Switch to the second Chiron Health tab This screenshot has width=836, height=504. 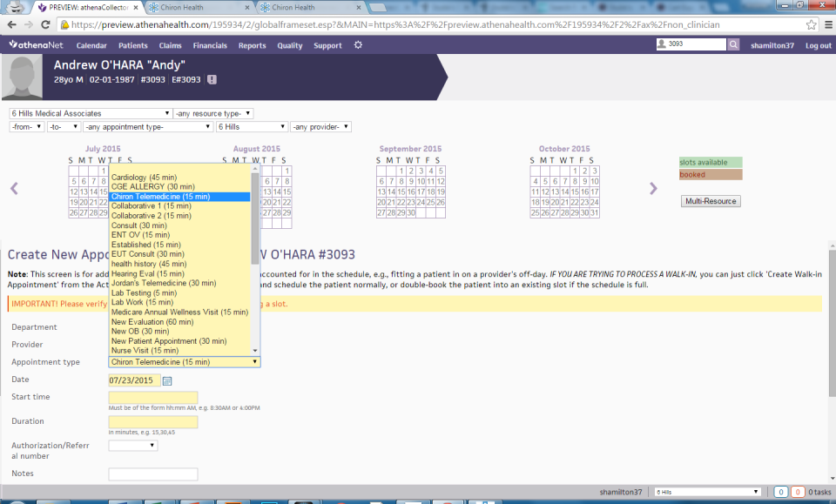(x=309, y=8)
